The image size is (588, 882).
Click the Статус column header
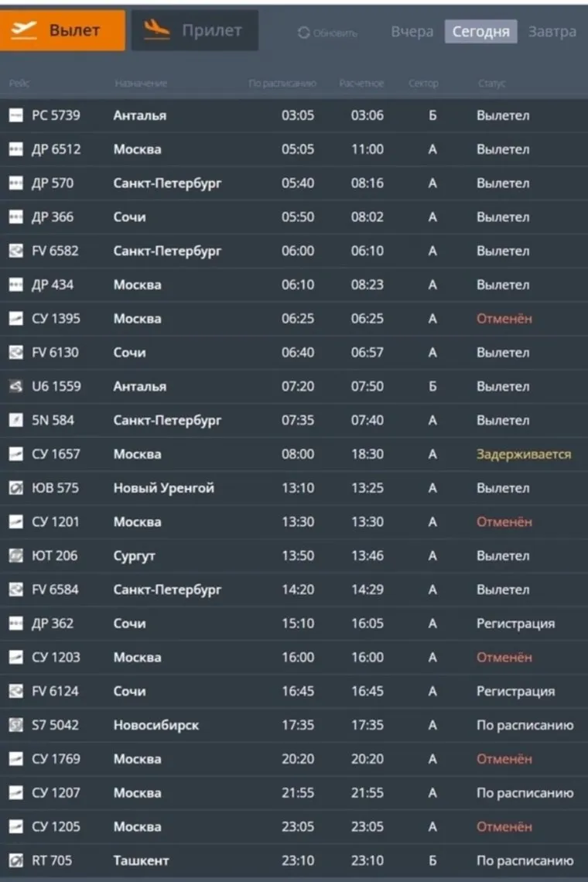(491, 84)
